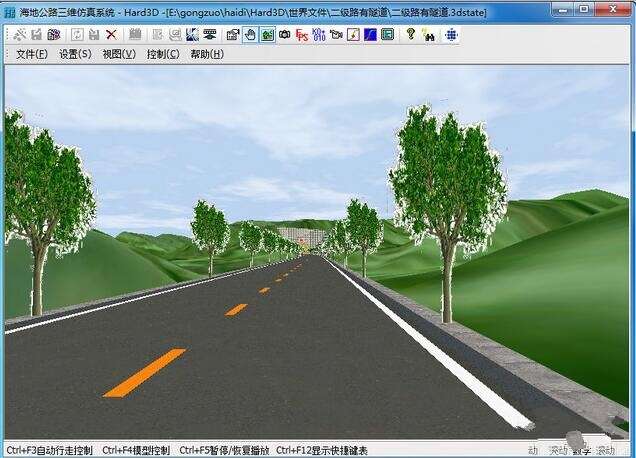Click the green framed window icon
636x458 pixels.
pyautogui.click(x=388, y=35)
